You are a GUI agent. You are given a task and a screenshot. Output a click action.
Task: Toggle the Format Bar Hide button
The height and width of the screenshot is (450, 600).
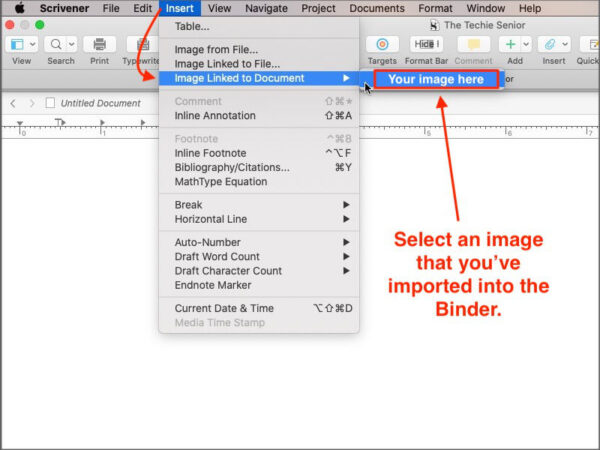(x=426, y=44)
